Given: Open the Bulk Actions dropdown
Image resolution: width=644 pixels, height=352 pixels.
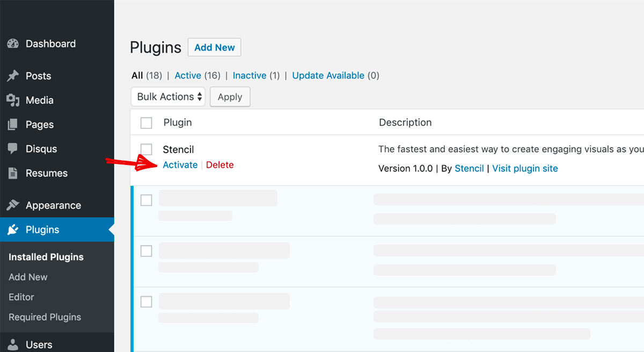Looking at the screenshot, I should tap(168, 97).
